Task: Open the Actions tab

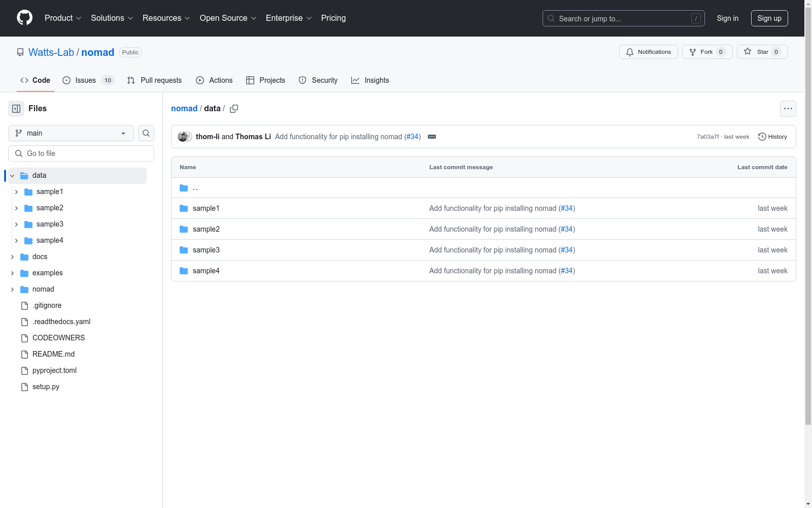Action: click(214, 80)
